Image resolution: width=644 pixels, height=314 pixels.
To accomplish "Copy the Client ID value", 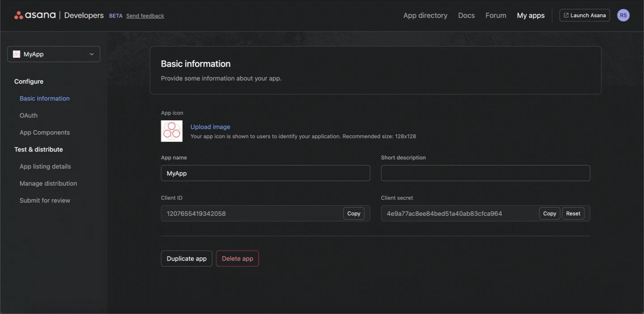I will click(353, 213).
